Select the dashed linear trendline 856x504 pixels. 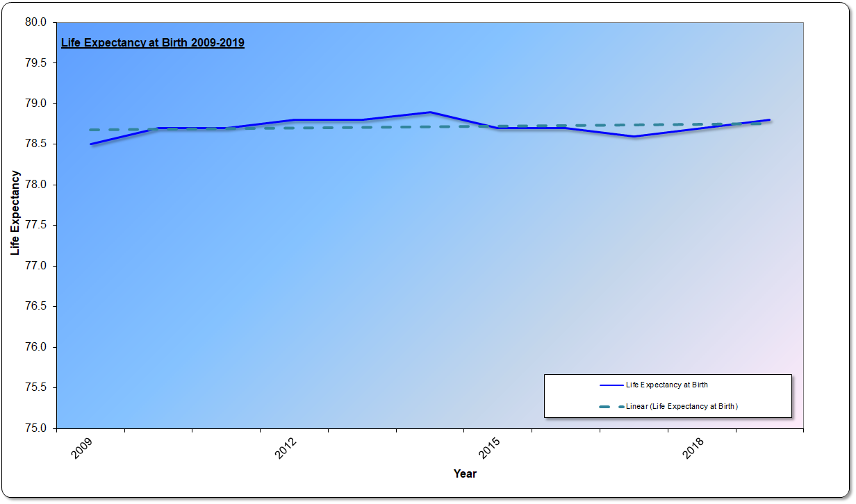click(x=430, y=126)
